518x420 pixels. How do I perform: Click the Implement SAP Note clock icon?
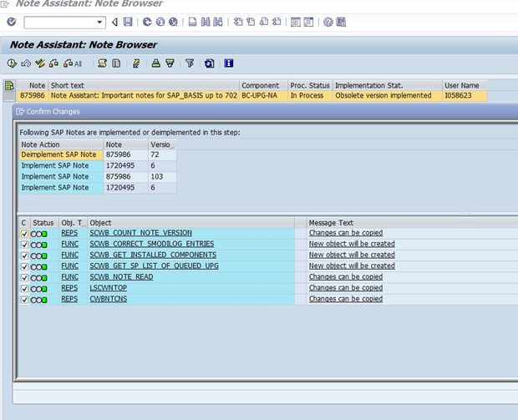(x=12, y=63)
